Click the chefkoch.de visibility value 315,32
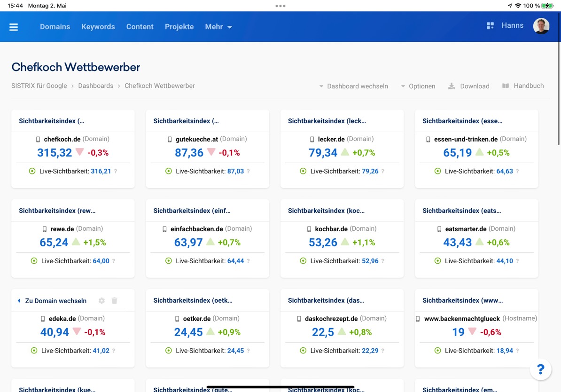 pos(55,153)
